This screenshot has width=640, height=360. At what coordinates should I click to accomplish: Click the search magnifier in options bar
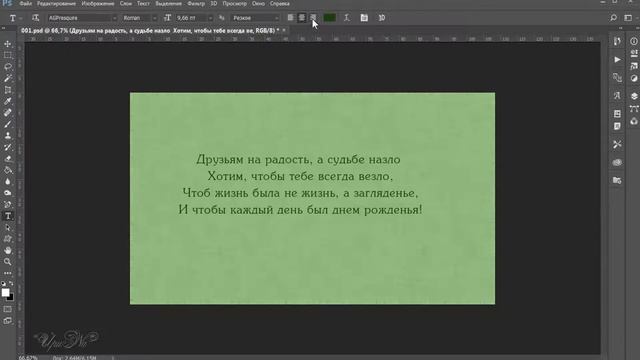[x=613, y=18]
